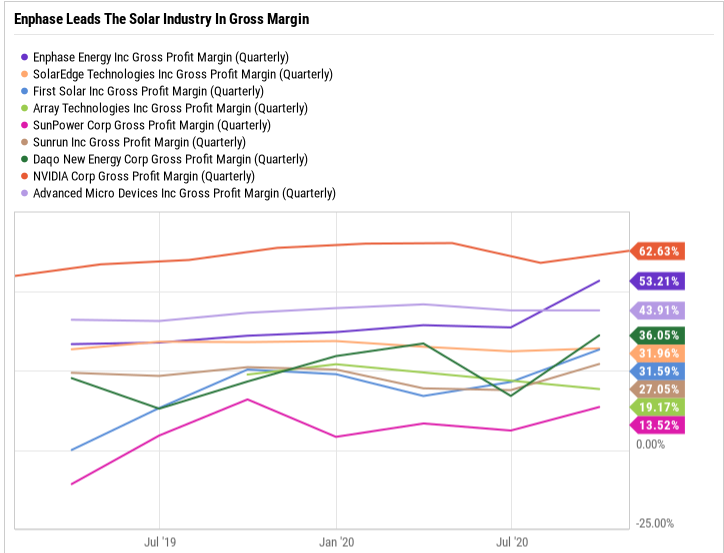Viewport: 724px width, 553px height.
Task: Click the 43.91% value tag
Action: click(x=658, y=310)
